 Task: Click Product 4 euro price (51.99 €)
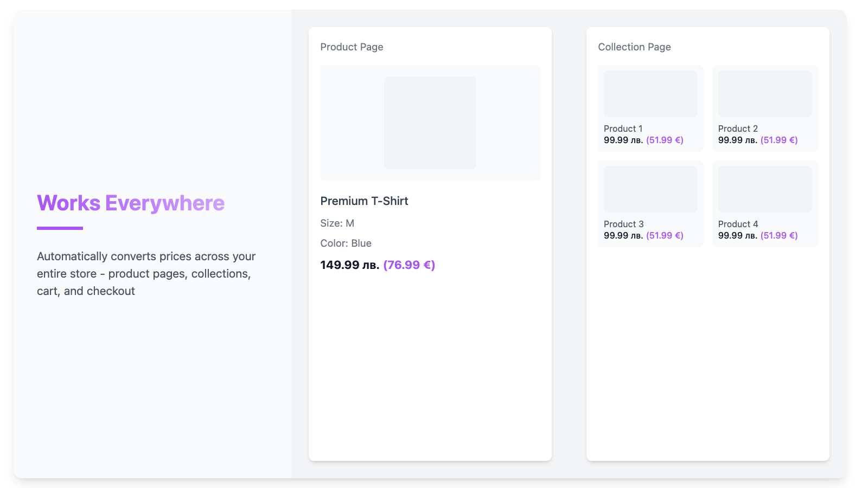(x=779, y=235)
